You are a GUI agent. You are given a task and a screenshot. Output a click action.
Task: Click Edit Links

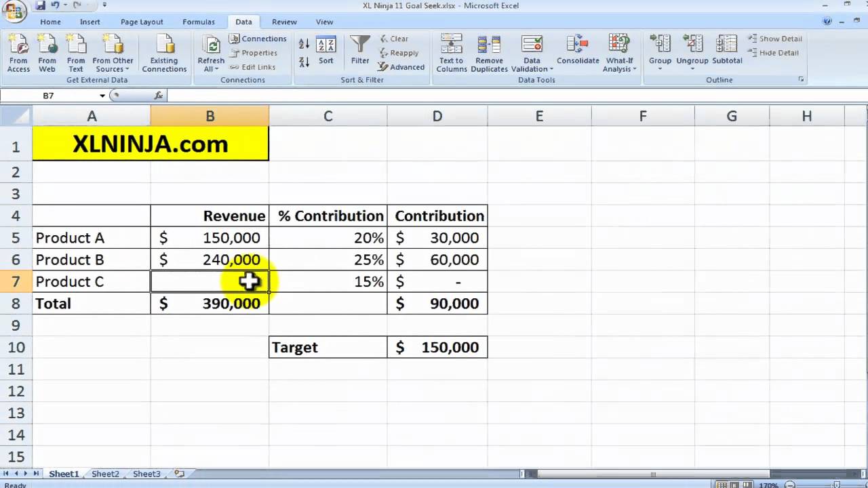coord(252,67)
